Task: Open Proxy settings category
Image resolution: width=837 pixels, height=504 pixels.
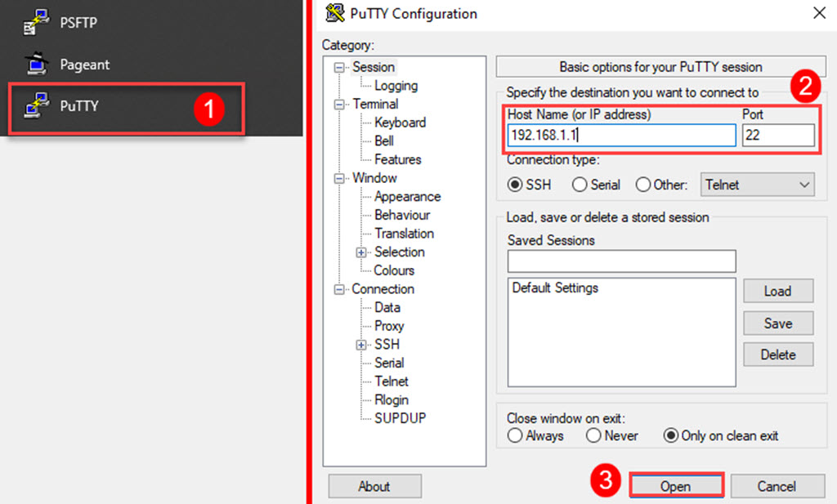Action: click(388, 326)
